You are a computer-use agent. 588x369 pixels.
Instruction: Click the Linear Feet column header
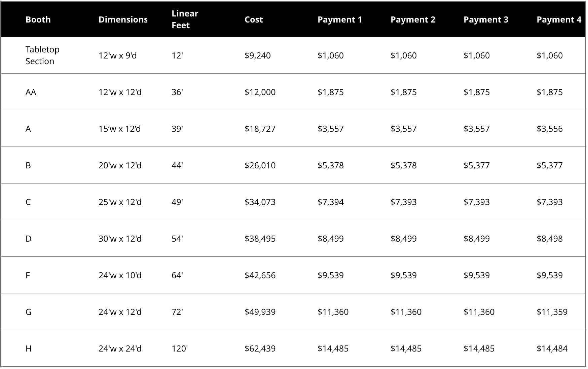point(184,19)
